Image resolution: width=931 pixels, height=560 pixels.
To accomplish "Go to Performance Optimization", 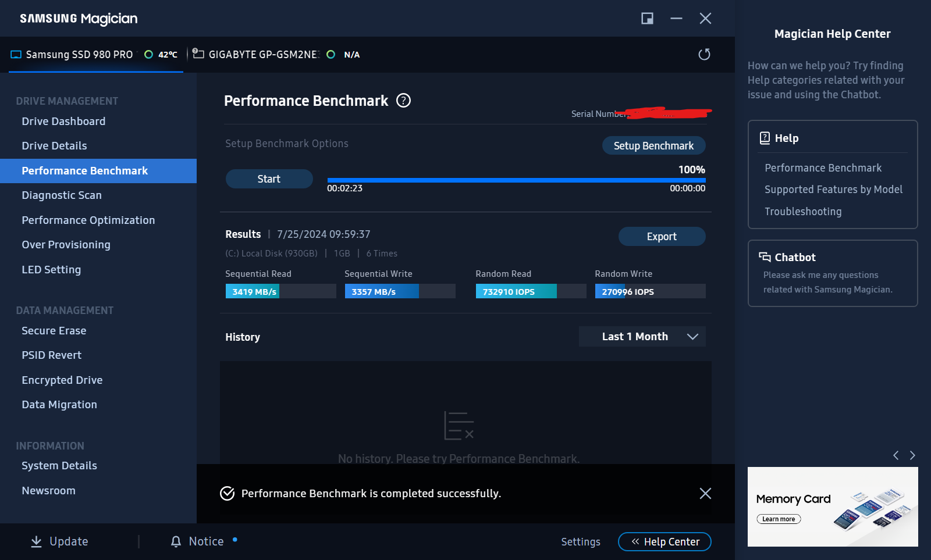I will point(88,220).
